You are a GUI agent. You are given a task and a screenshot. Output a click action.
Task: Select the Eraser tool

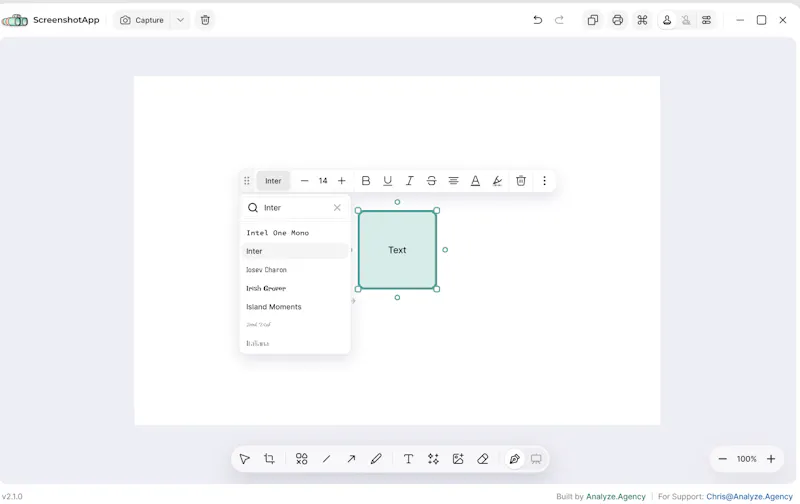483,459
